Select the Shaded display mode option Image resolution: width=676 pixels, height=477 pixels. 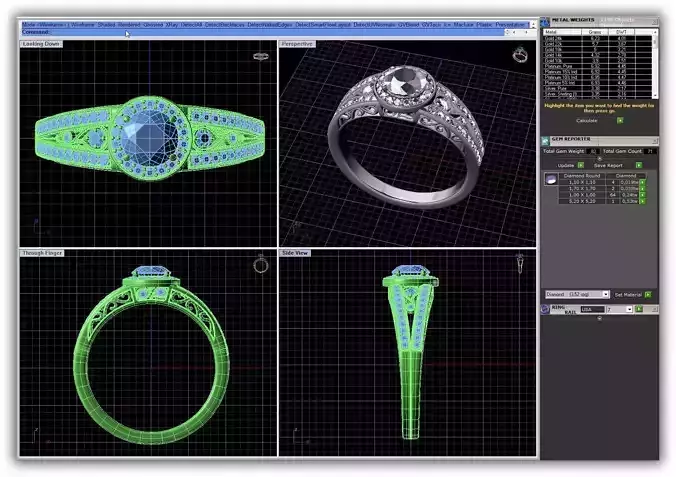tap(106, 25)
